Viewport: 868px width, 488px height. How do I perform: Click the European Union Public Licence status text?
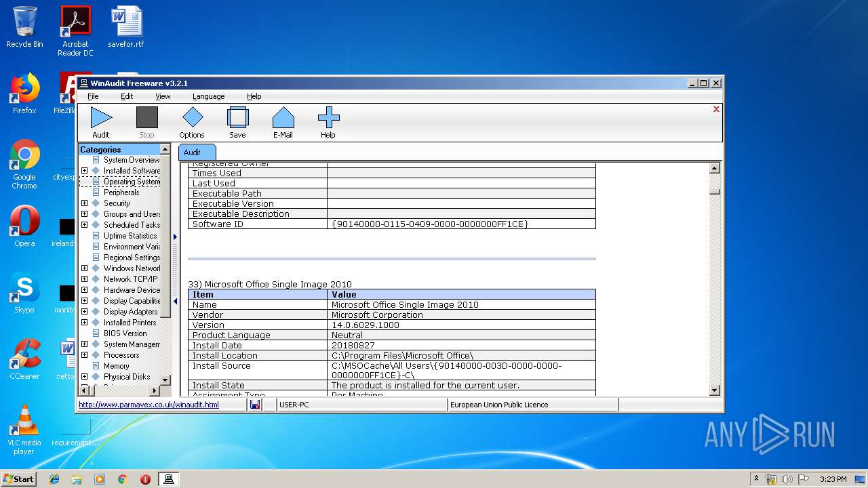coord(499,405)
